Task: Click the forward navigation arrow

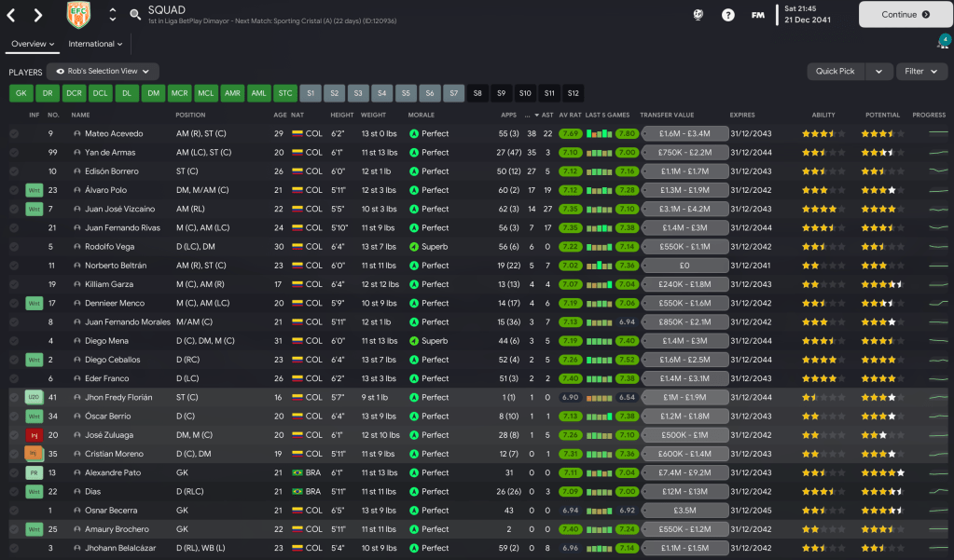Action: [x=37, y=15]
